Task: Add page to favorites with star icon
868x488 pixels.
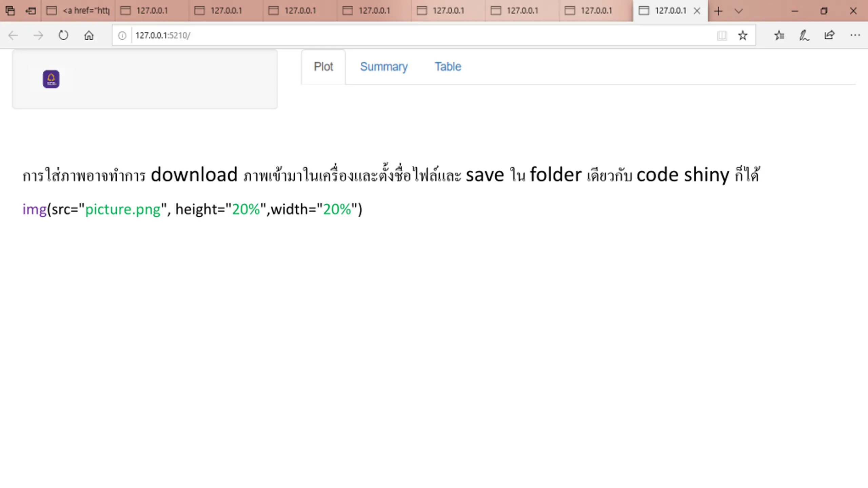Action: pyautogui.click(x=743, y=35)
